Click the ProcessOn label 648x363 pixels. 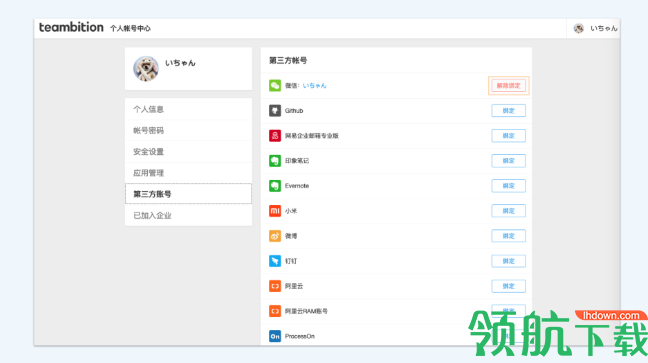(300, 336)
